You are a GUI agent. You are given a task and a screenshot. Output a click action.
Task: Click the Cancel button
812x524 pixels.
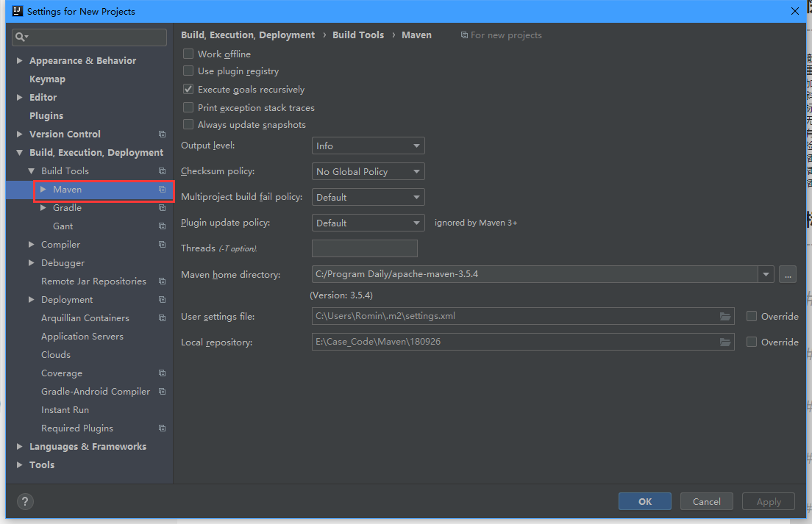coord(706,501)
